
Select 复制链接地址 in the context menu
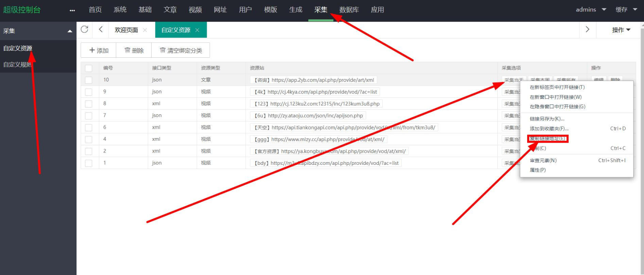click(x=547, y=139)
